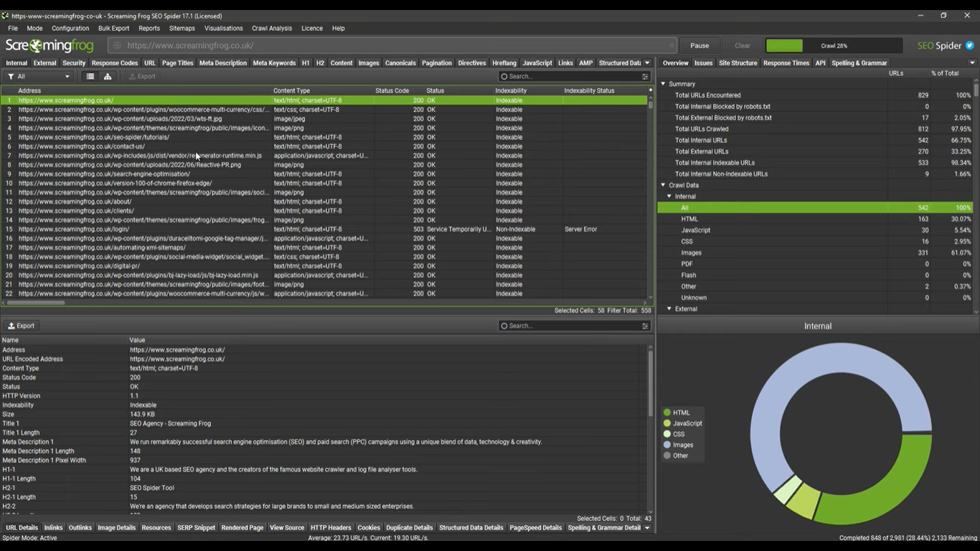The height and width of the screenshot is (551, 980).
Task: Click the Screaming Frog icon in title bar
Action: coord(6,15)
